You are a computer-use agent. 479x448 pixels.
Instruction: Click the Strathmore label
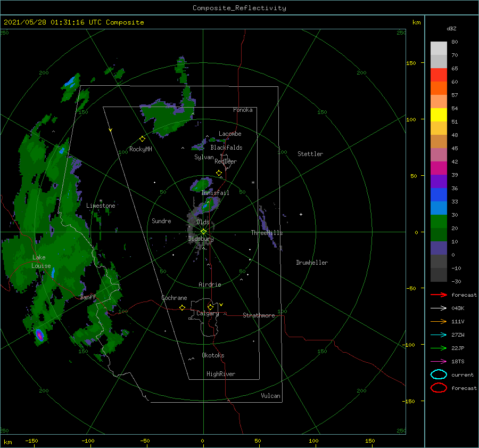[259, 315]
